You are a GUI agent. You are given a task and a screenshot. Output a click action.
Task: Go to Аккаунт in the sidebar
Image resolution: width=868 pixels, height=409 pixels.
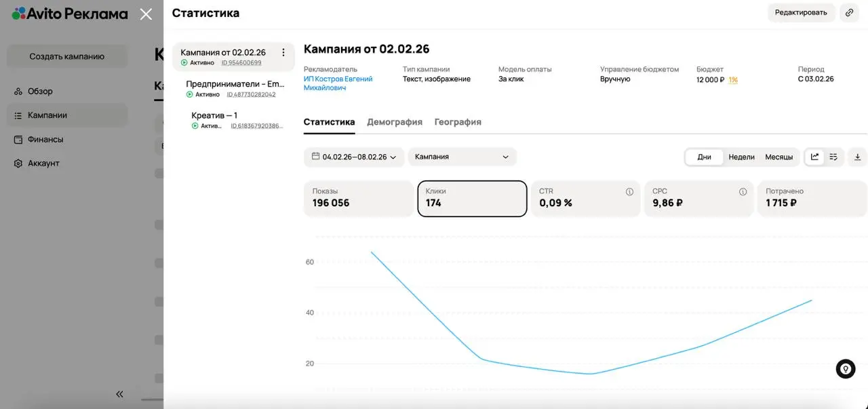tap(67, 163)
